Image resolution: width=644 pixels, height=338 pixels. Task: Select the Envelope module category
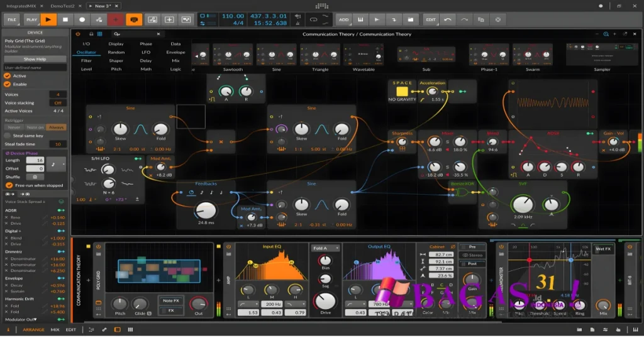[x=176, y=52]
